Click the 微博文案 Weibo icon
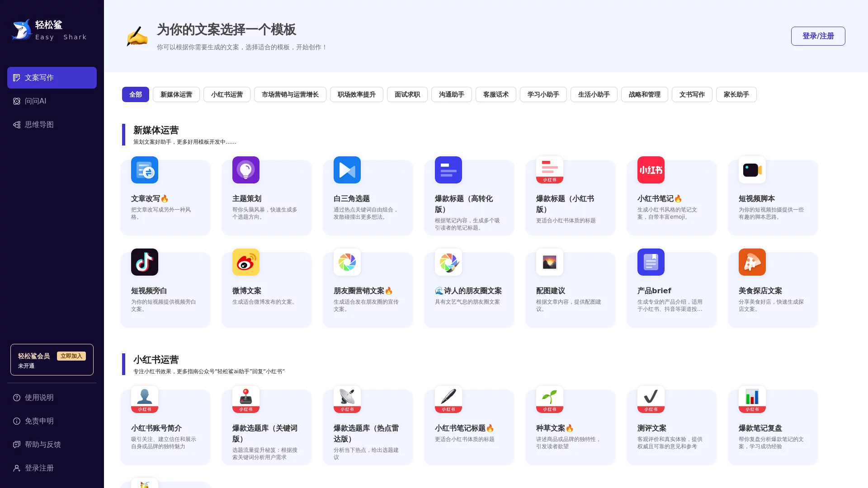Screen dimensions: 868x488 click(245, 262)
